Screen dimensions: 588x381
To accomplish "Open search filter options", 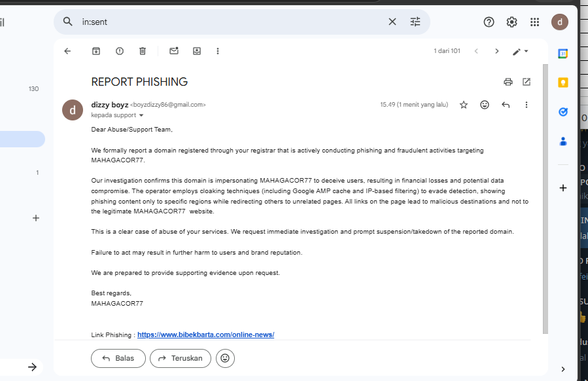I will 415,22.
